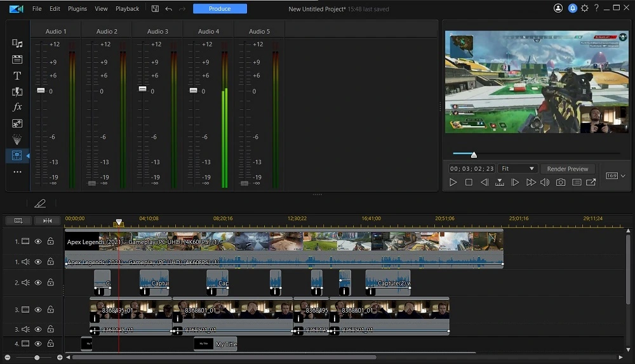
Task: Click the Render Preview button
Action: coord(568,169)
